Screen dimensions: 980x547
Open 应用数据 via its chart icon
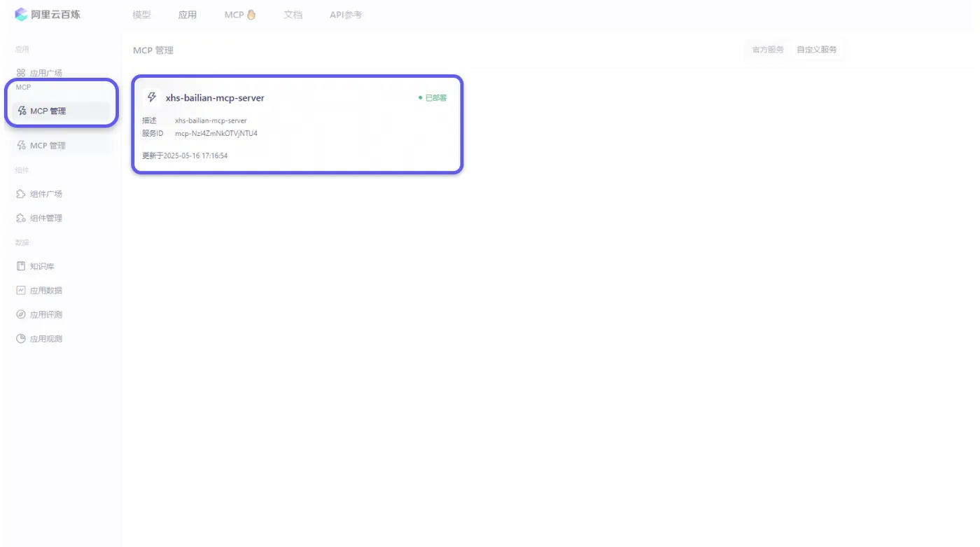21,291
